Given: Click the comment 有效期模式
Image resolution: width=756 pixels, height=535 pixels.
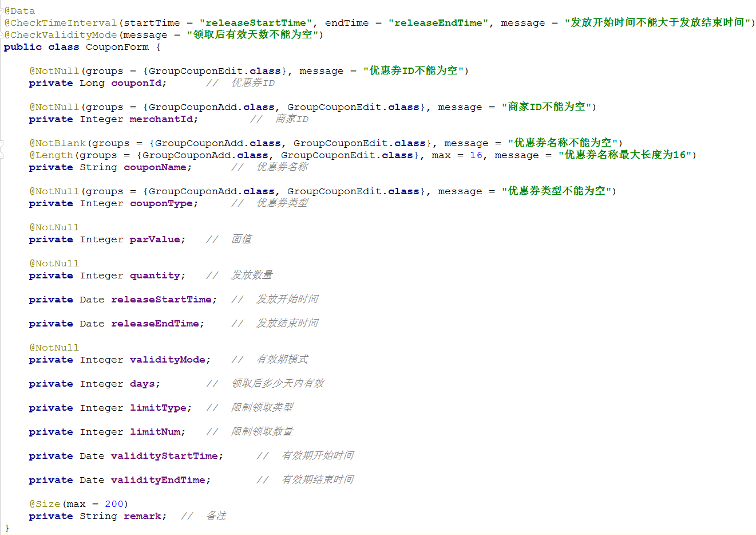Looking at the screenshot, I should [282, 360].
